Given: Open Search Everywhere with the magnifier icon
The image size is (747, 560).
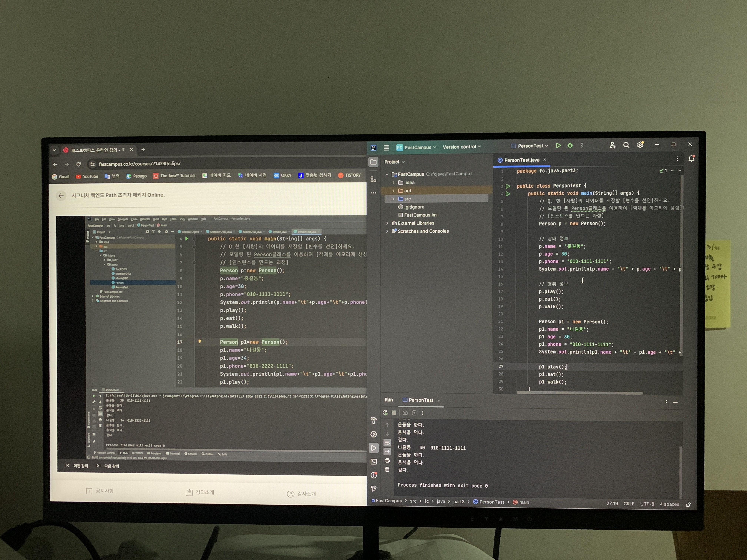Looking at the screenshot, I should click(626, 145).
